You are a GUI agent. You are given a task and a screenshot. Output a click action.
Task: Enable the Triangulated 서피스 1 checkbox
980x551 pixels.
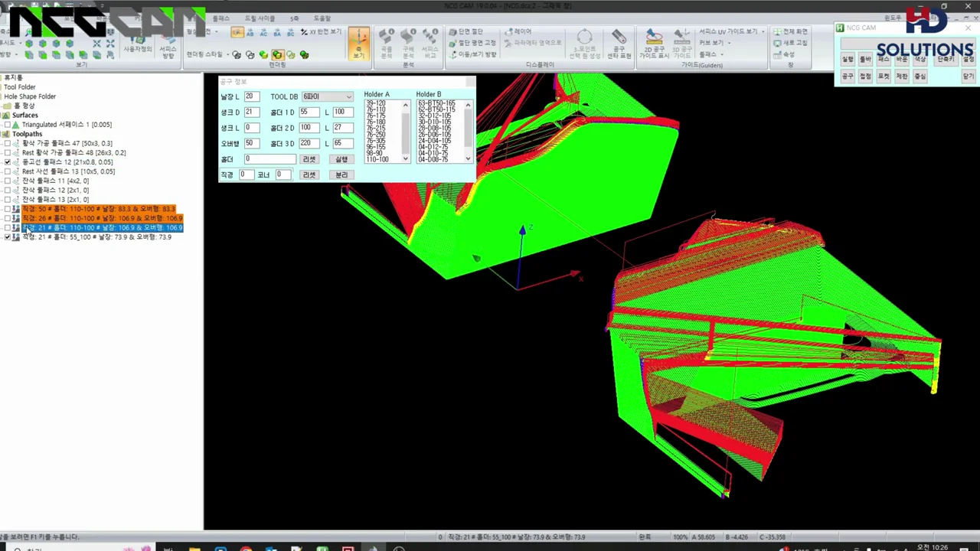coord(8,125)
